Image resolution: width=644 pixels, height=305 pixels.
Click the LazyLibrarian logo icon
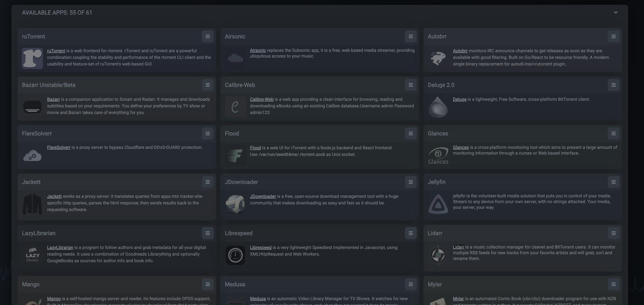tap(32, 255)
